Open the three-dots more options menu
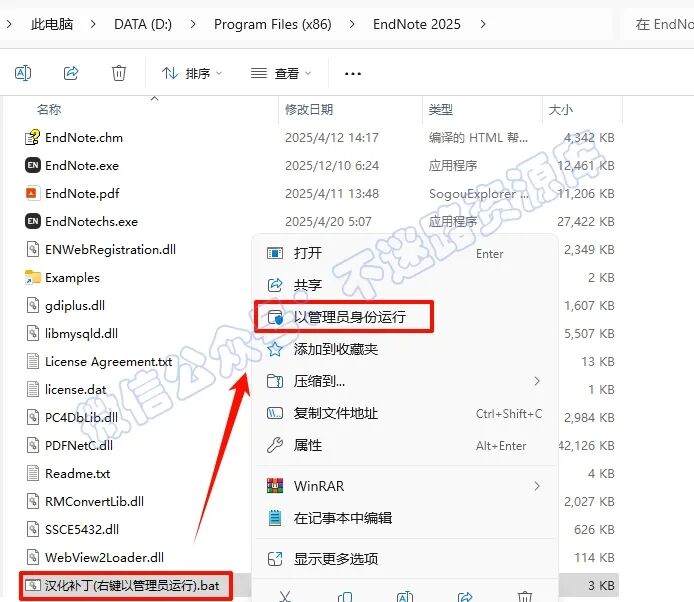This screenshot has height=602, width=694. (x=353, y=73)
